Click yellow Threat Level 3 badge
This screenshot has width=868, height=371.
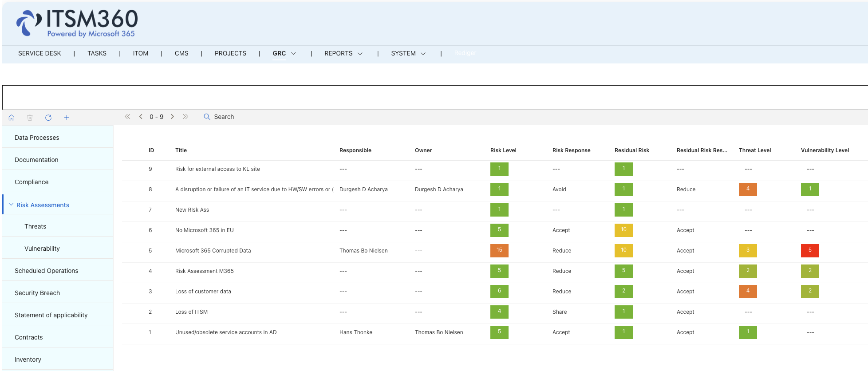pyautogui.click(x=748, y=251)
